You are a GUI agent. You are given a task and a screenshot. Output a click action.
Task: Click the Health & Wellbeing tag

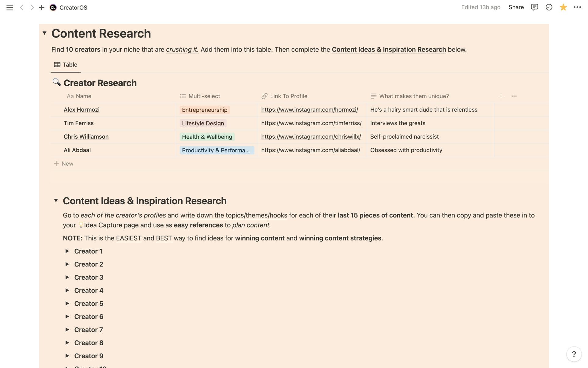pos(207,137)
